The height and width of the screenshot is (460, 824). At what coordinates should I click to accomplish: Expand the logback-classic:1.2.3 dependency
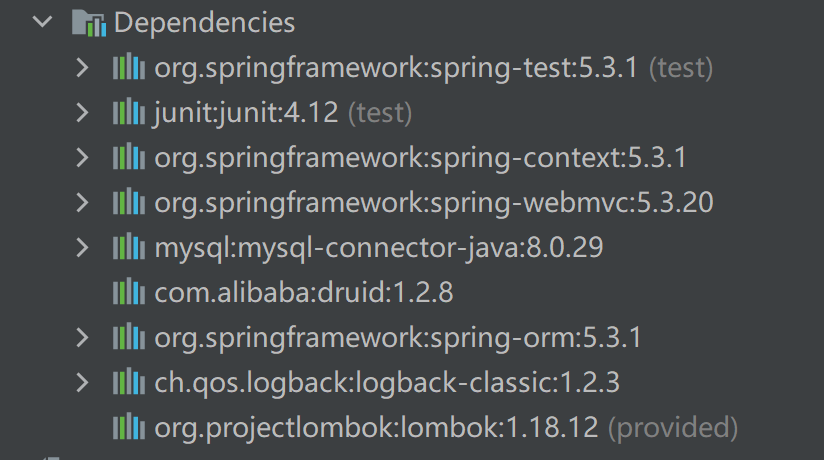point(82,383)
